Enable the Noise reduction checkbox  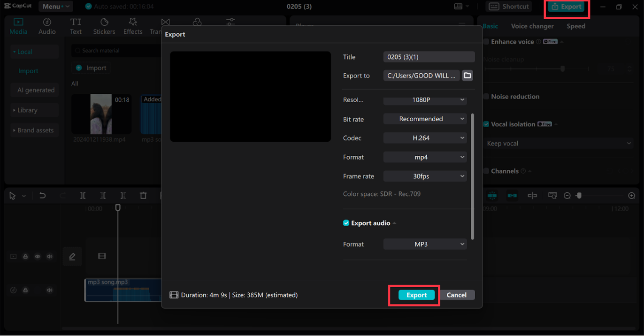click(x=486, y=97)
